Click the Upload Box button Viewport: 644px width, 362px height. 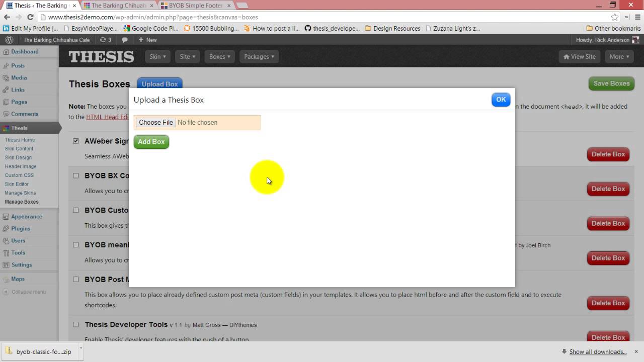coord(159,84)
